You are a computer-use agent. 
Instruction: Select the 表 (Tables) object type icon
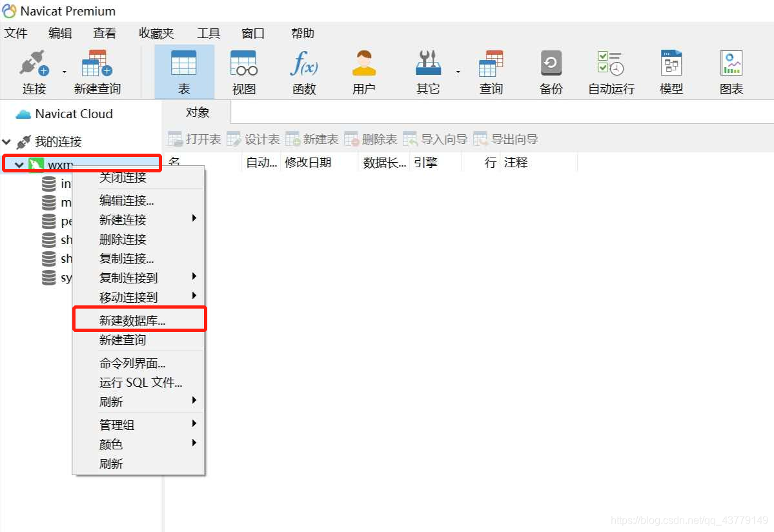[x=185, y=70]
